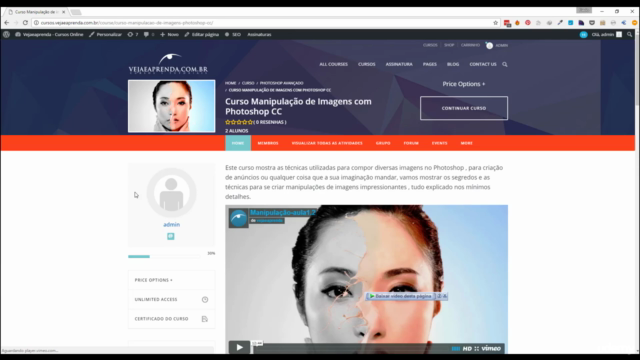Click the red circular extension icon
This screenshot has height=360, width=640.
(x=528, y=23)
